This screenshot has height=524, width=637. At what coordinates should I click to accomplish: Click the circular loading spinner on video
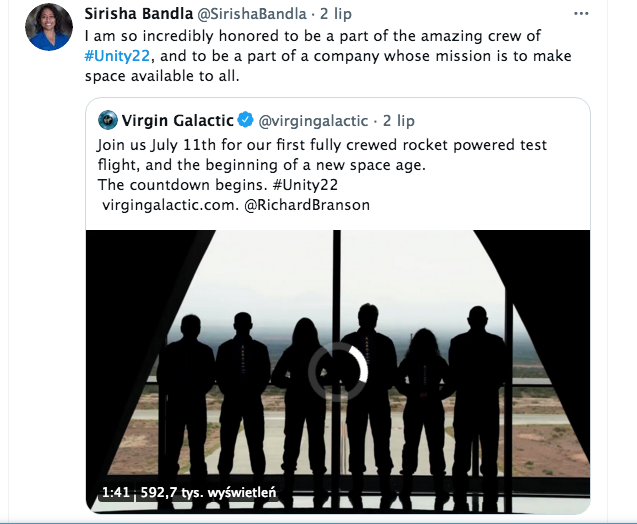(338, 371)
